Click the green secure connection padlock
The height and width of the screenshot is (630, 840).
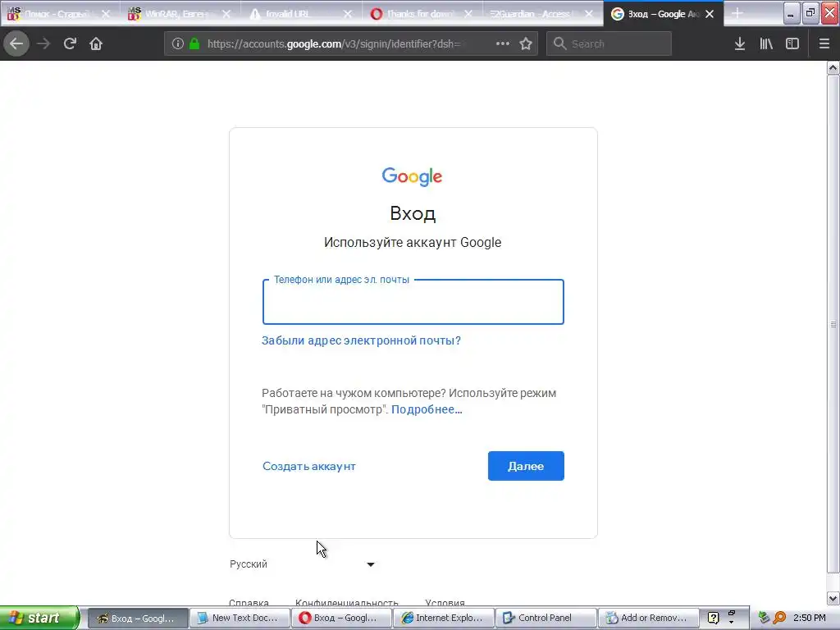point(194,44)
